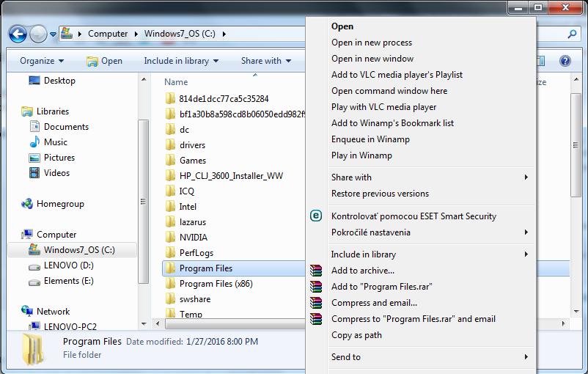The image size is (588, 374).
Task: Click the Music library note icon
Action: 34,142
